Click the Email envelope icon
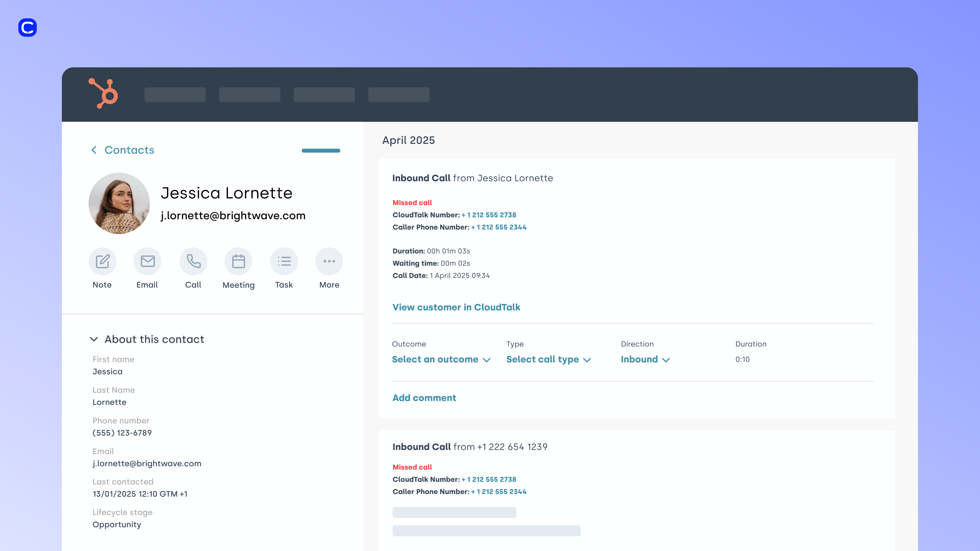 148,261
